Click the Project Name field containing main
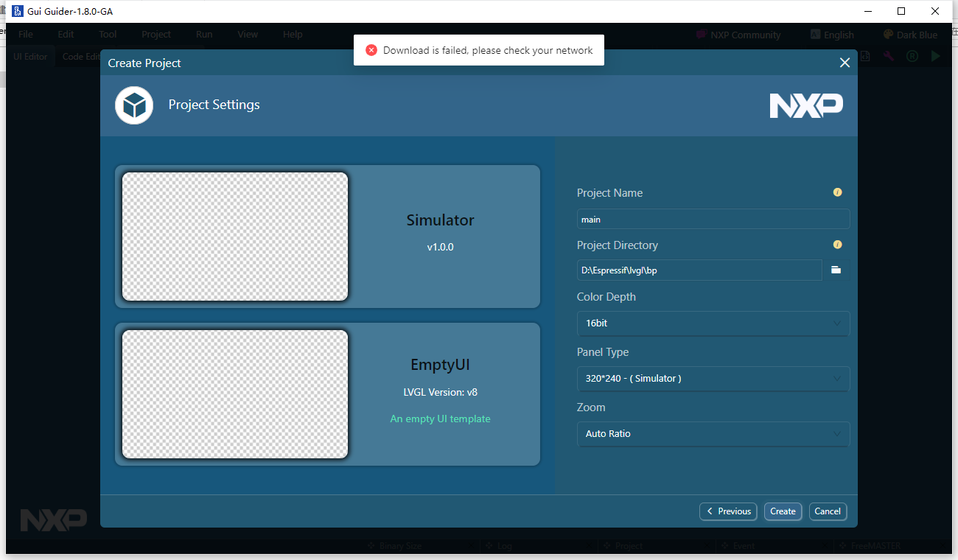958x560 pixels. [x=713, y=220]
